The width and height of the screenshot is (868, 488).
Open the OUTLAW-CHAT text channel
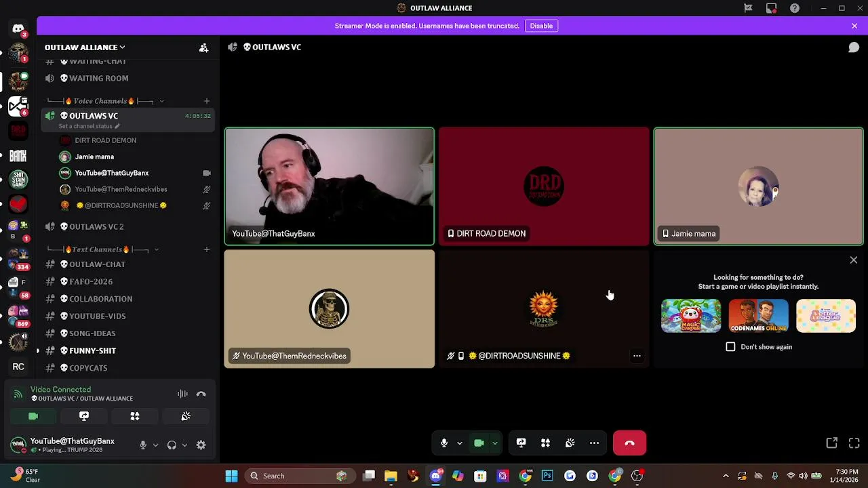pos(128,264)
